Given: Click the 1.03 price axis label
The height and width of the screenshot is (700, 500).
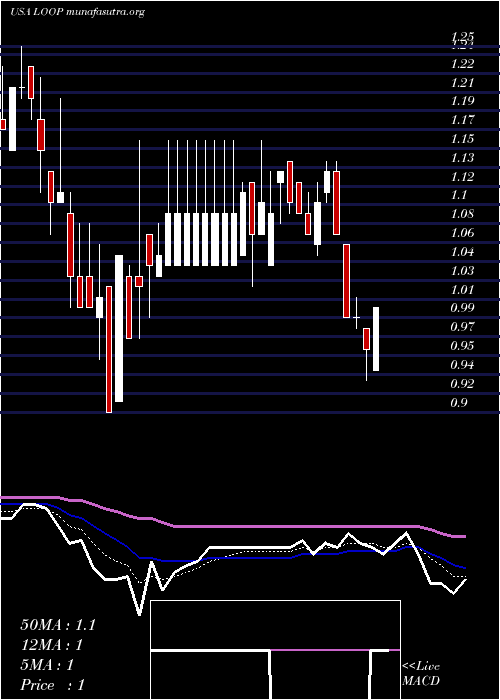Looking at the screenshot, I should pos(462,271).
